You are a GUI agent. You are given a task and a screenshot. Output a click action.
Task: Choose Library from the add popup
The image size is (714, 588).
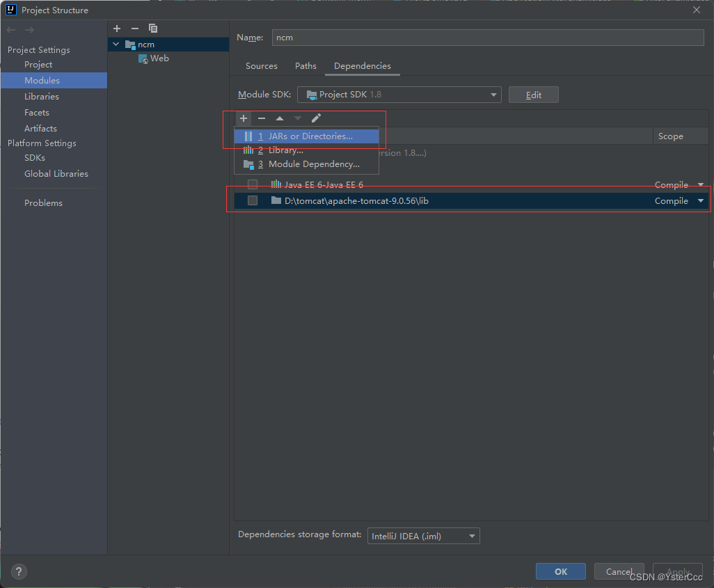coord(306,150)
